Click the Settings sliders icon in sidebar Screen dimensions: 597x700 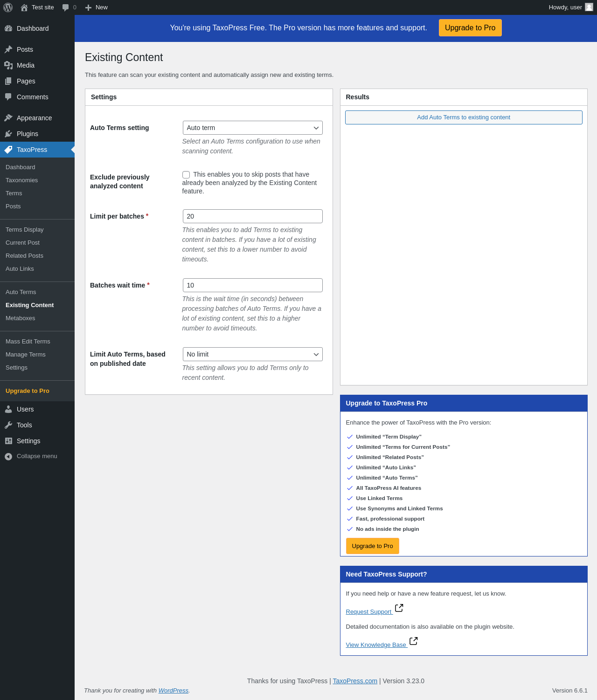[8, 441]
